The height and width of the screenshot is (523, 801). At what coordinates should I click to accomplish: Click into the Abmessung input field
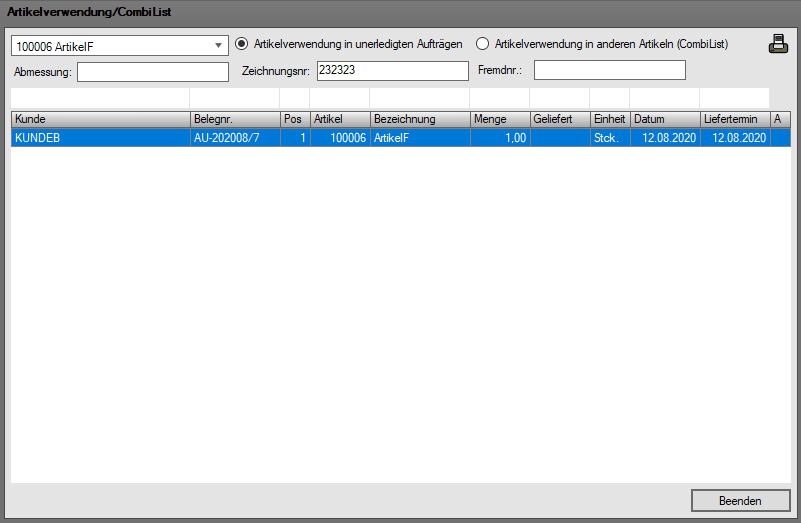coord(153,71)
